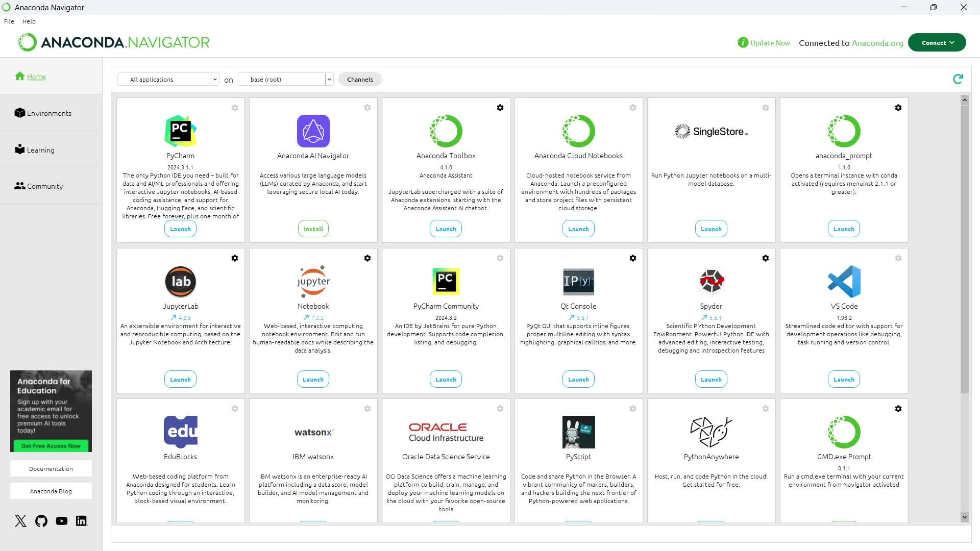Click the PyScript app icon
The width and height of the screenshot is (980, 551).
(x=579, y=432)
